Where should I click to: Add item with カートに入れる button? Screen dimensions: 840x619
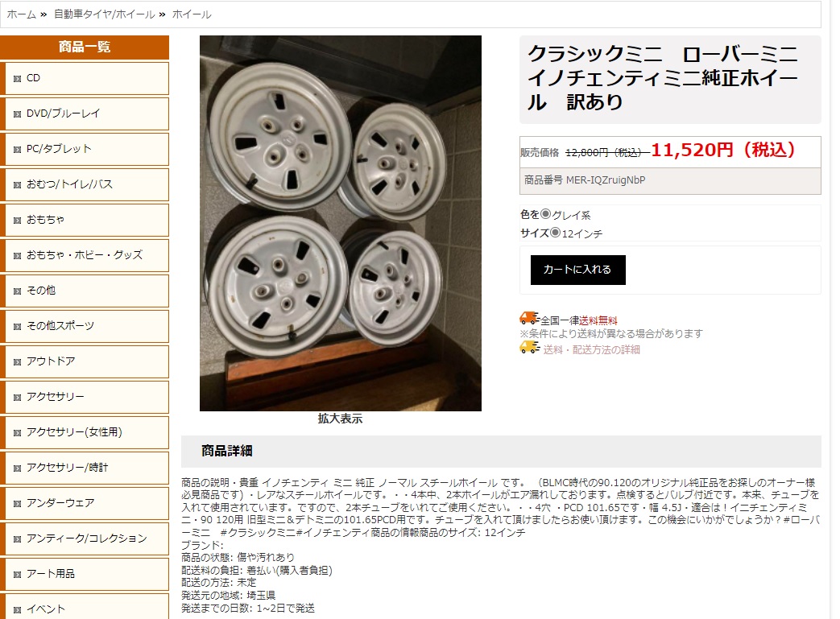(578, 270)
